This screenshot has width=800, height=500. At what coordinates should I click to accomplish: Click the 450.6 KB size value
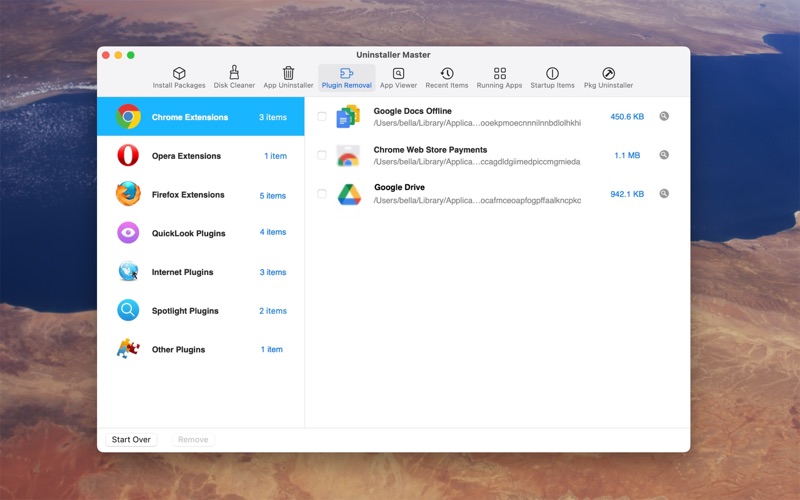(627, 117)
